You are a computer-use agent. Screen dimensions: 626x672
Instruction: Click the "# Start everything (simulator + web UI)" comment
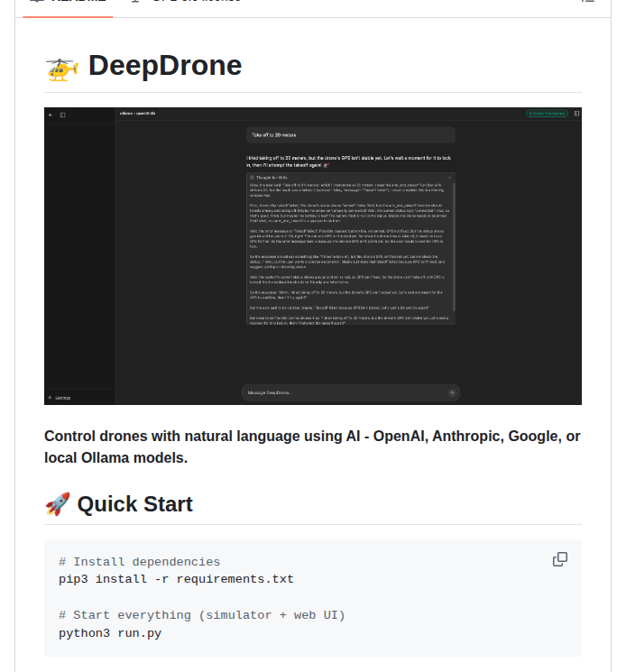pyautogui.click(x=202, y=615)
